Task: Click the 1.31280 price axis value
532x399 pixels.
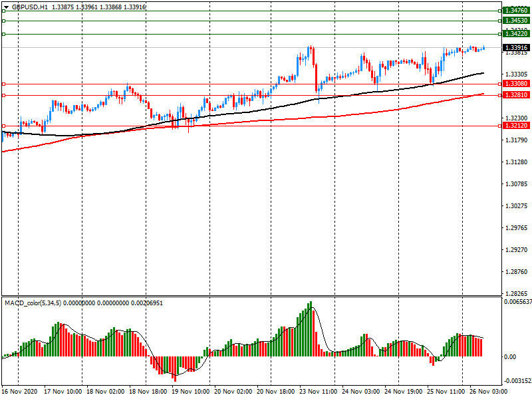Action: pyautogui.click(x=517, y=162)
